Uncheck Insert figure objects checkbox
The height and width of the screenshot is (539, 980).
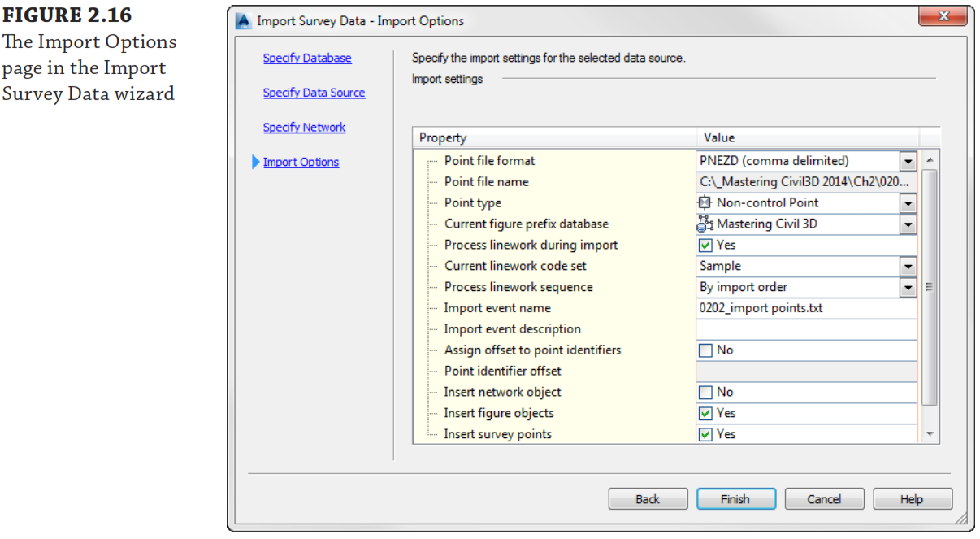point(706,414)
